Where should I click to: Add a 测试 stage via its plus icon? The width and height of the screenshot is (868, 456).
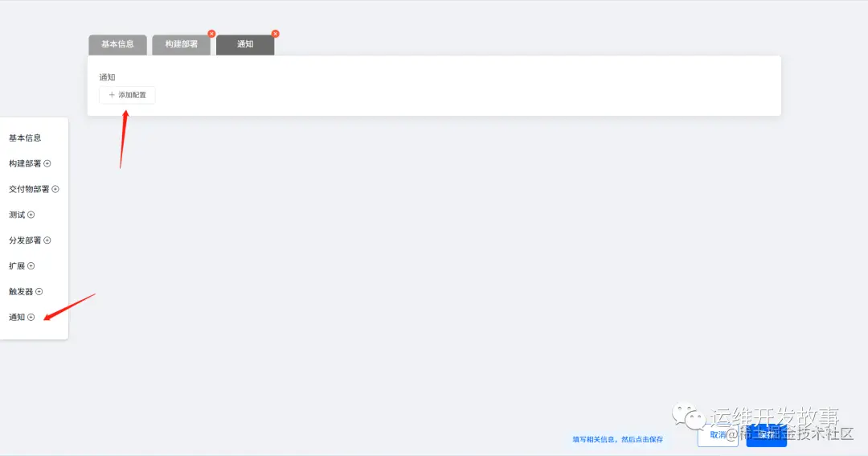tap(31, 215)
